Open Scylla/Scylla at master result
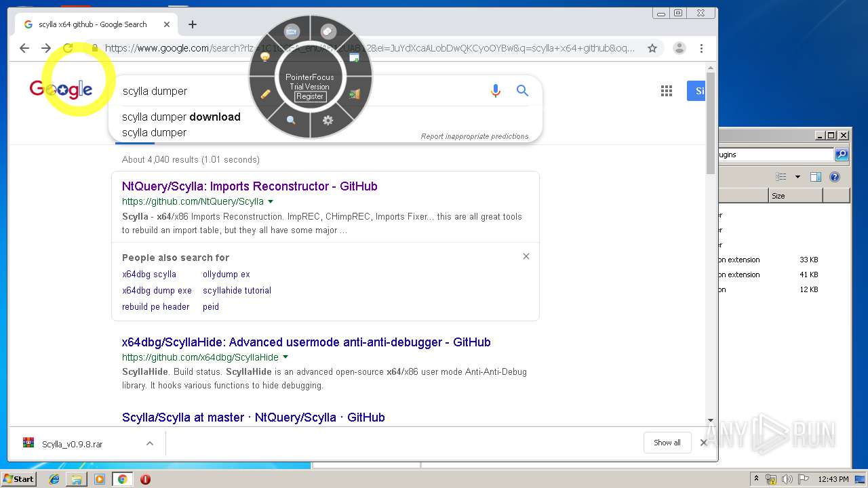 pyautogui.click(x=254, y=418)
